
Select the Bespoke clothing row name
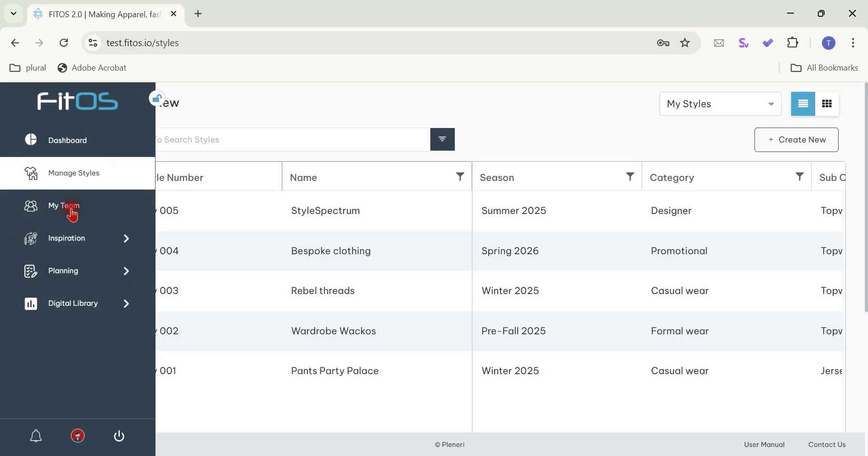point(331,251)
